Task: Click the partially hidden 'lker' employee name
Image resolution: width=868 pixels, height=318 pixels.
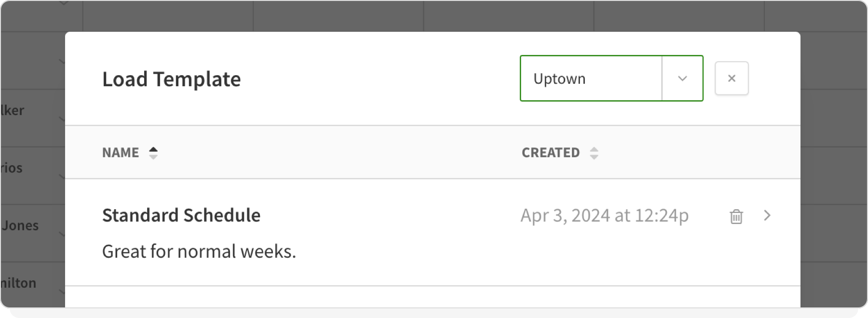Action: pos(13,110)
